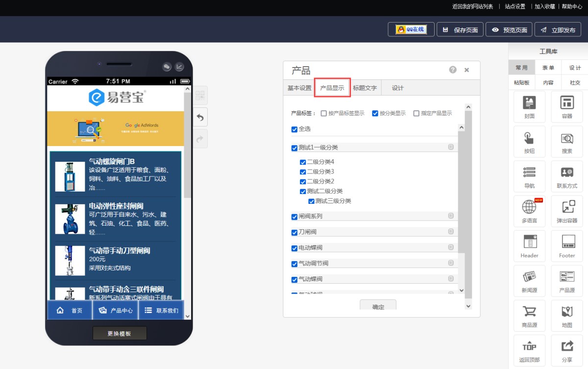This screenshot has width=588, height=369.
Task: Click category list scrollbar down arrow
Action: coord(461,290)
